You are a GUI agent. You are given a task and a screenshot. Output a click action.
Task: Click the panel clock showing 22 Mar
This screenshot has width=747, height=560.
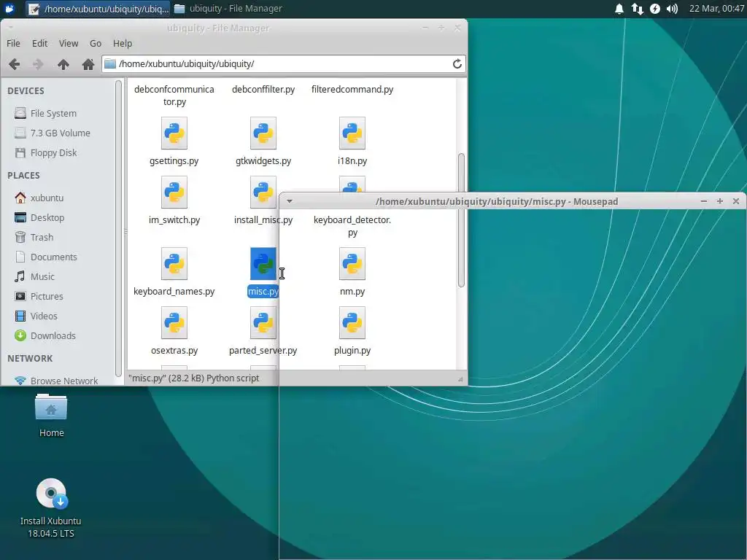point(716,9)
